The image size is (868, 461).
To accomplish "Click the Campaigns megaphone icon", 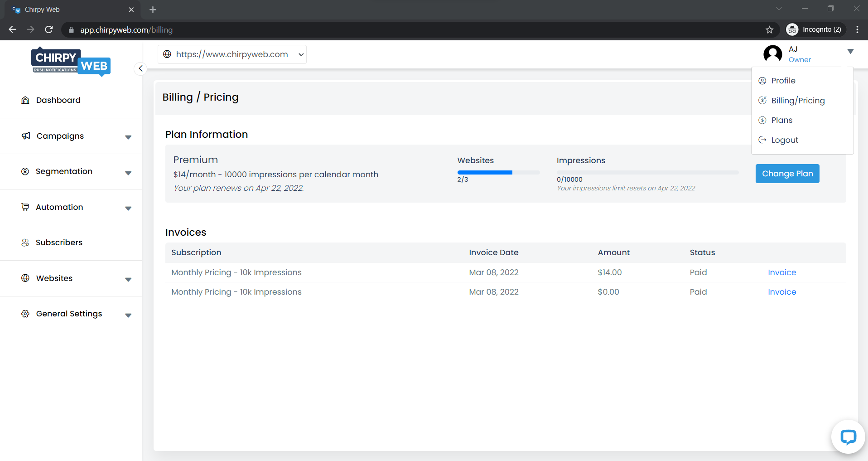I will [26, 136].
